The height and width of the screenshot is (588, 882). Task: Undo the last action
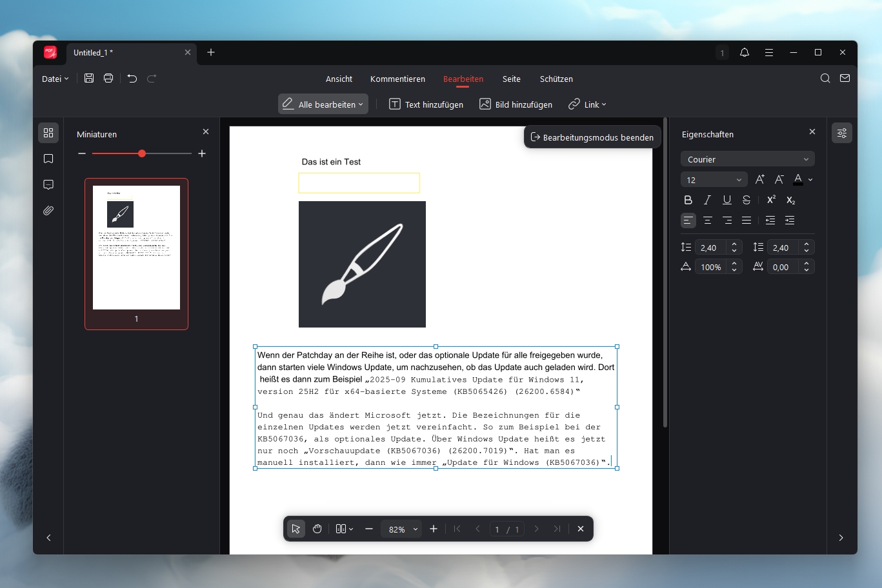click(132, 79)
